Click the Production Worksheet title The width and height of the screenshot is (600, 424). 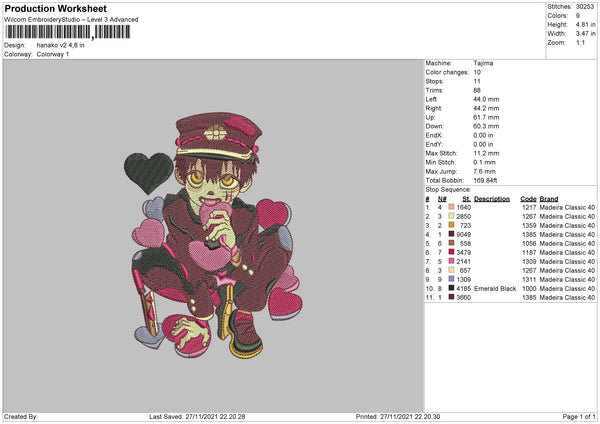pos(55,8)
